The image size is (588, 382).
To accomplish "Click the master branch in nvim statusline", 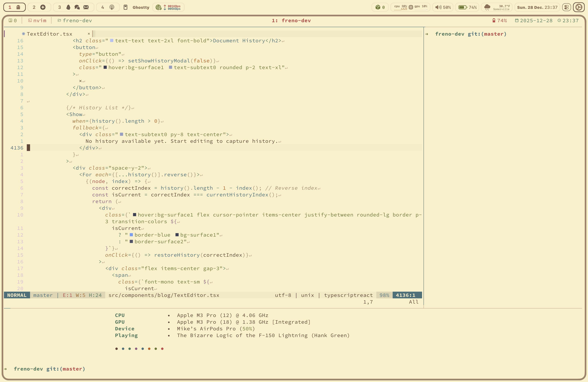I will tap(43, 295).
